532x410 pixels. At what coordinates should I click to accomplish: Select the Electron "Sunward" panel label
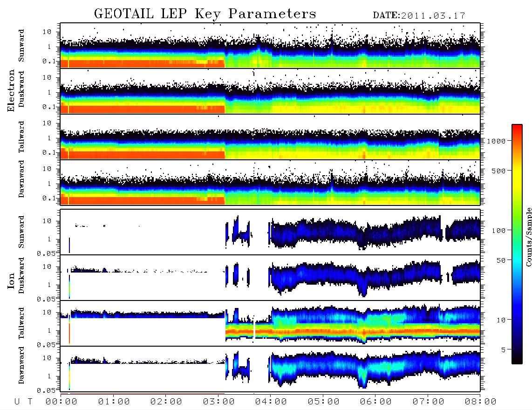pos(21,46)
